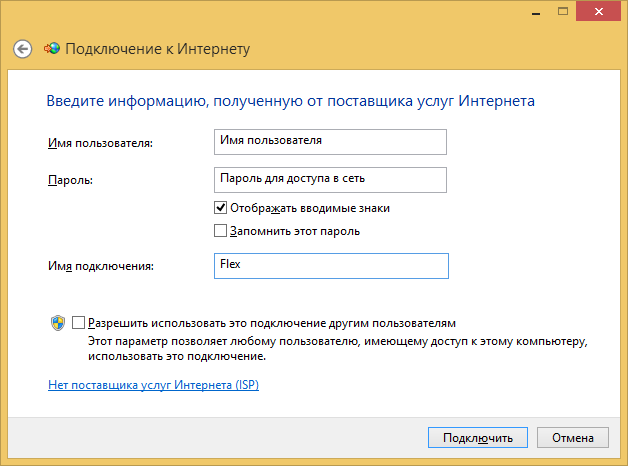
Task: Tick the 'Запомнить этот пароль' checkbox
Action: click(x=220, y=231)
